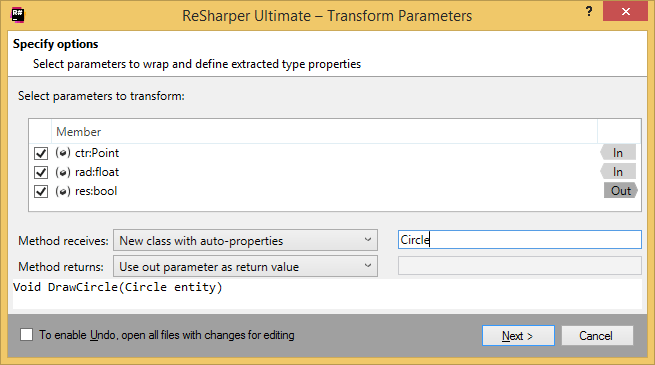Enable Undo by opening files checkbox
The image size is (655, 365).
(26, 335)
